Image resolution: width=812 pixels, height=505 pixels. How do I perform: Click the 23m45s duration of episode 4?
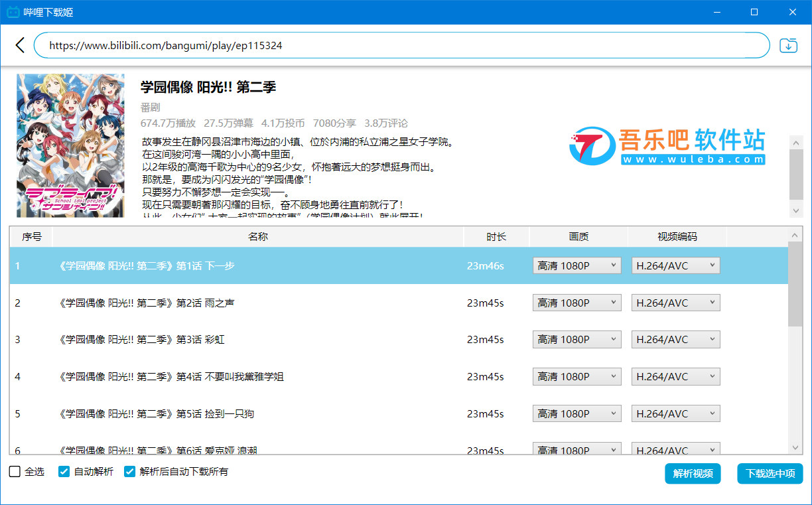coord(486,376)
